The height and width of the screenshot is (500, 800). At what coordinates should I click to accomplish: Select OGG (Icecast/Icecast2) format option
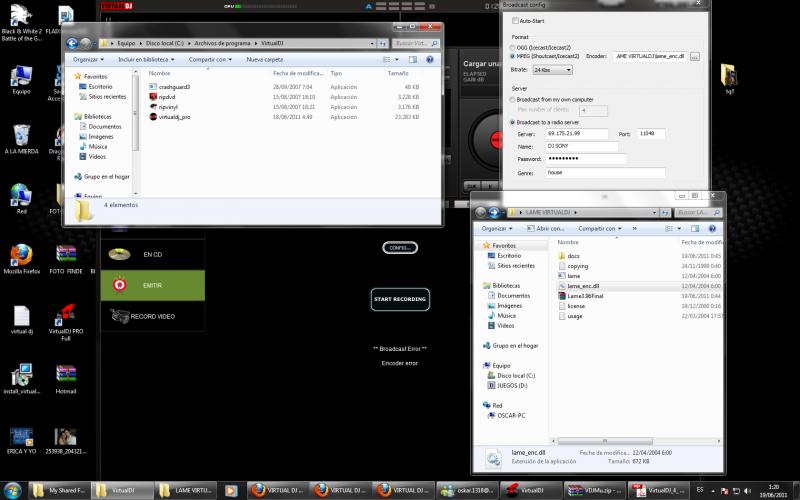[512, 47]
